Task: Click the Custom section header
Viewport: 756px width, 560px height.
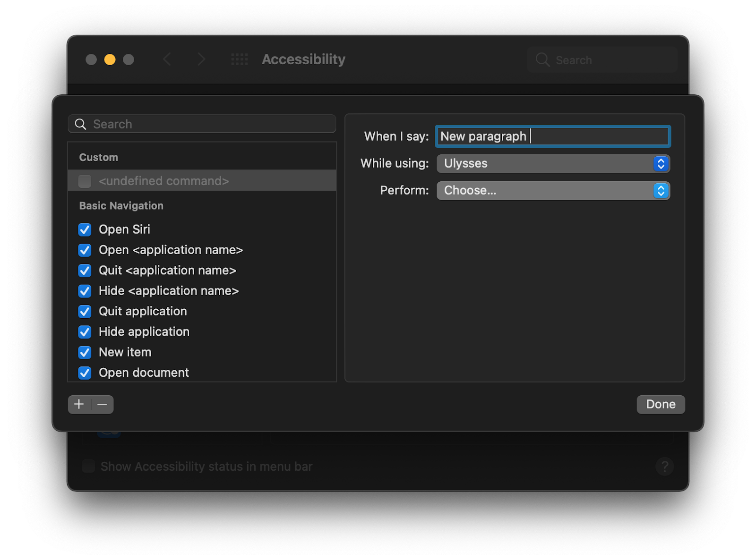Action: 99,157
